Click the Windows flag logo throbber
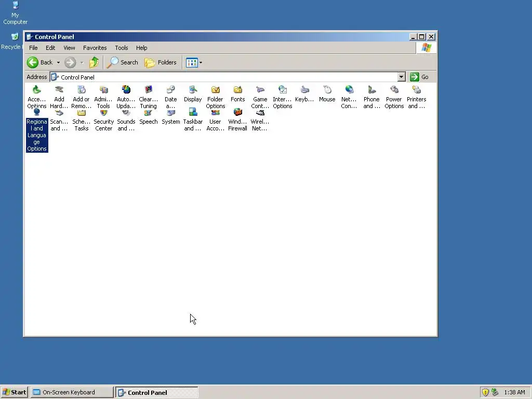 click(x=427, y=48)
